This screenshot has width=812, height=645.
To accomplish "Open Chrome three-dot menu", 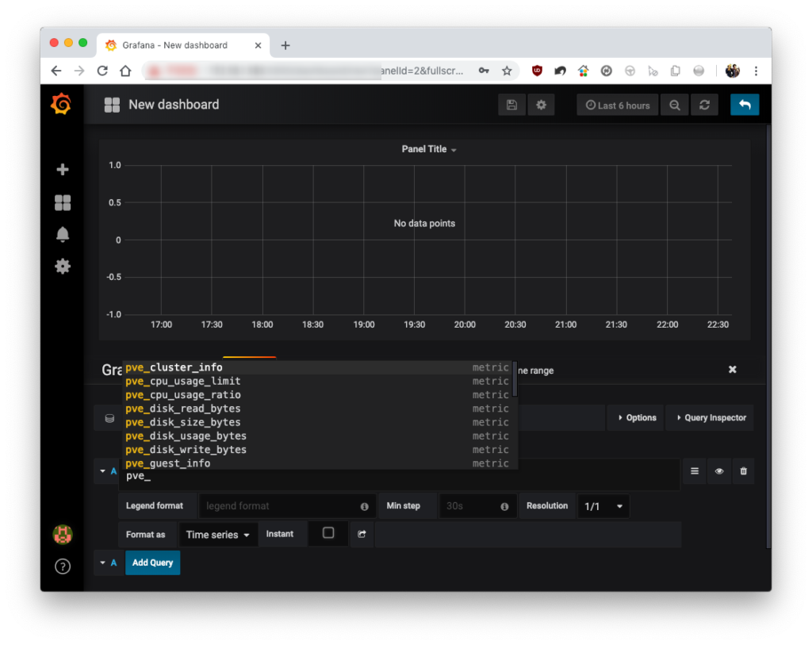I will [756, 71].
